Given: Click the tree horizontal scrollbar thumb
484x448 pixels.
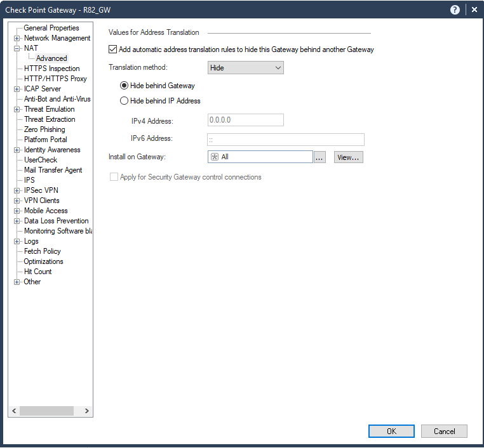Looking at the screenshot, I should [x=46, y=411].
